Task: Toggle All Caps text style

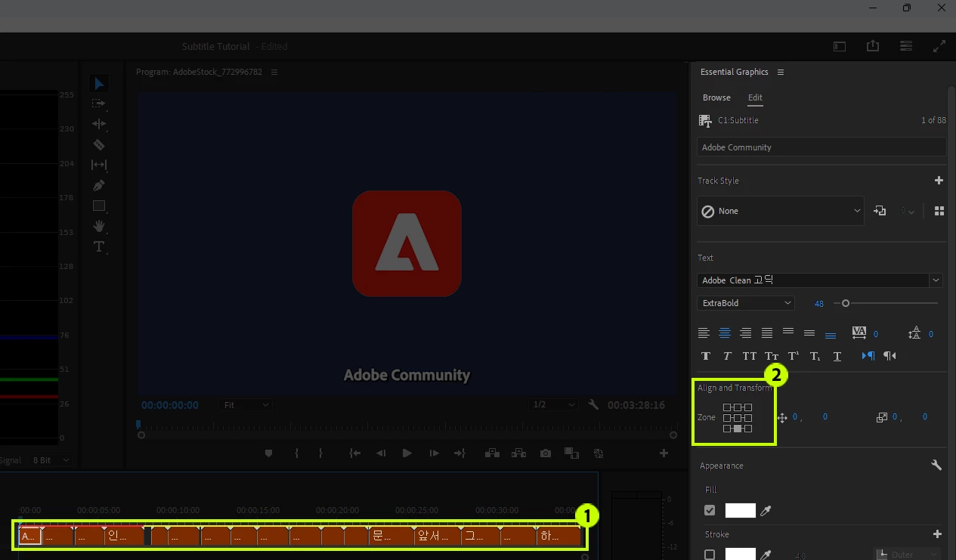Action: pyautogui.click(x=749, y=356)
